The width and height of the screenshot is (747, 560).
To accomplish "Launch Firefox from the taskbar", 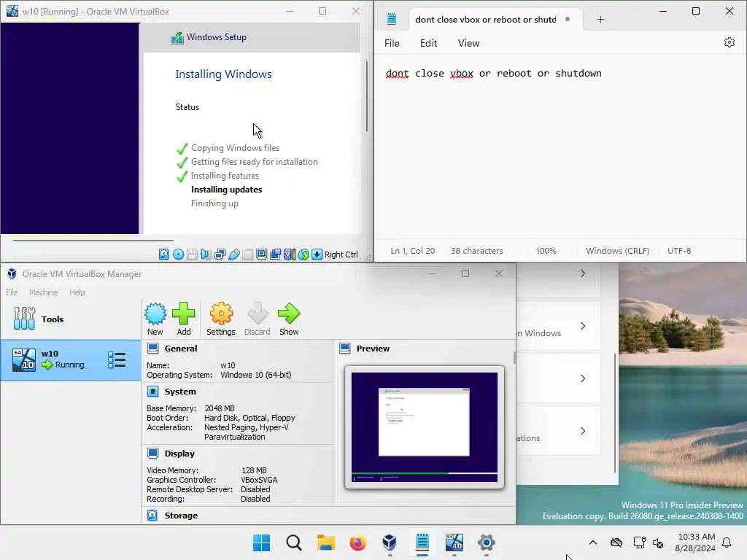I will [x=357, y=542].
